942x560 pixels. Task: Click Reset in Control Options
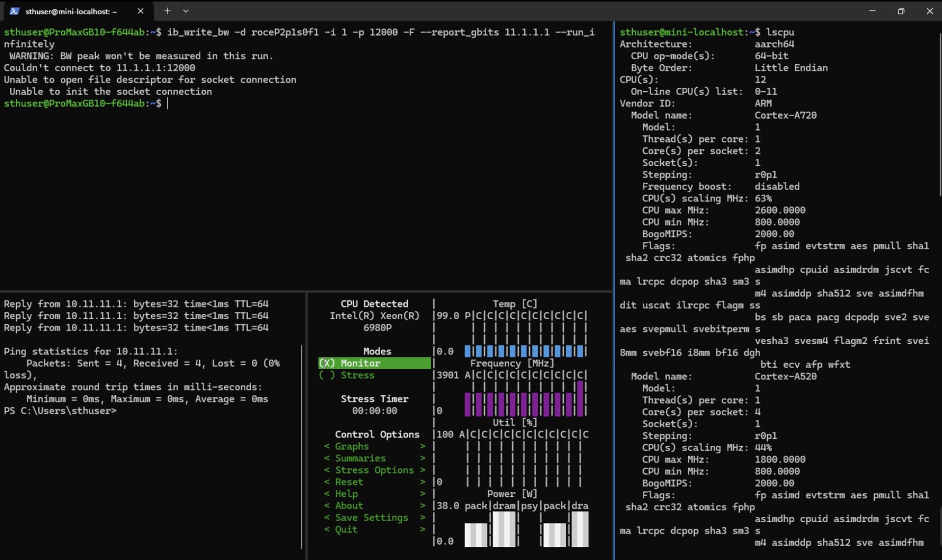click(x=348, y=482)
